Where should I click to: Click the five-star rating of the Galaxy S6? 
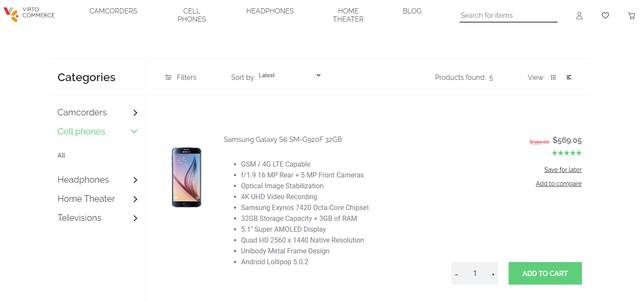point(567,153)
